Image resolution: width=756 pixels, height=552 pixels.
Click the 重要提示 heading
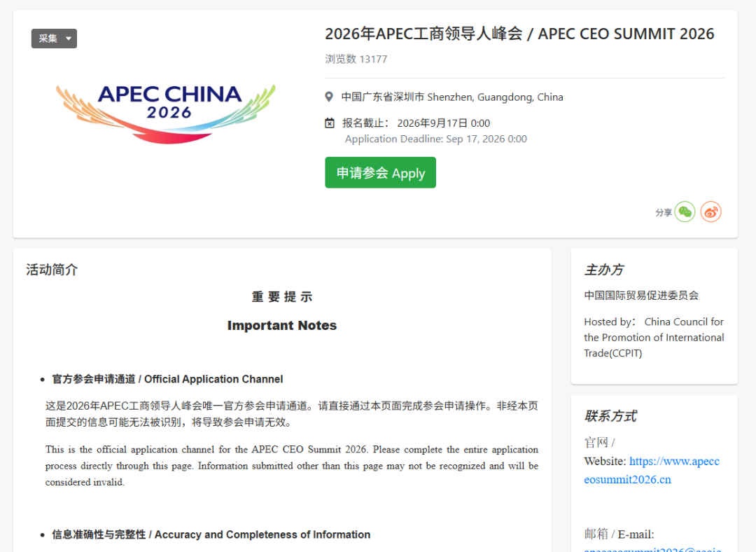(282, 297)
